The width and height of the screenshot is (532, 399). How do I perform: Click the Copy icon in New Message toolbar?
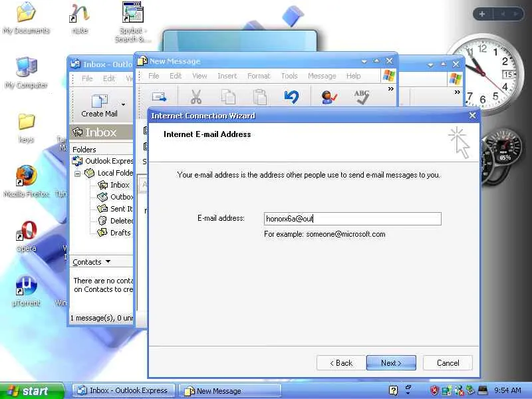tap(228, 96)
